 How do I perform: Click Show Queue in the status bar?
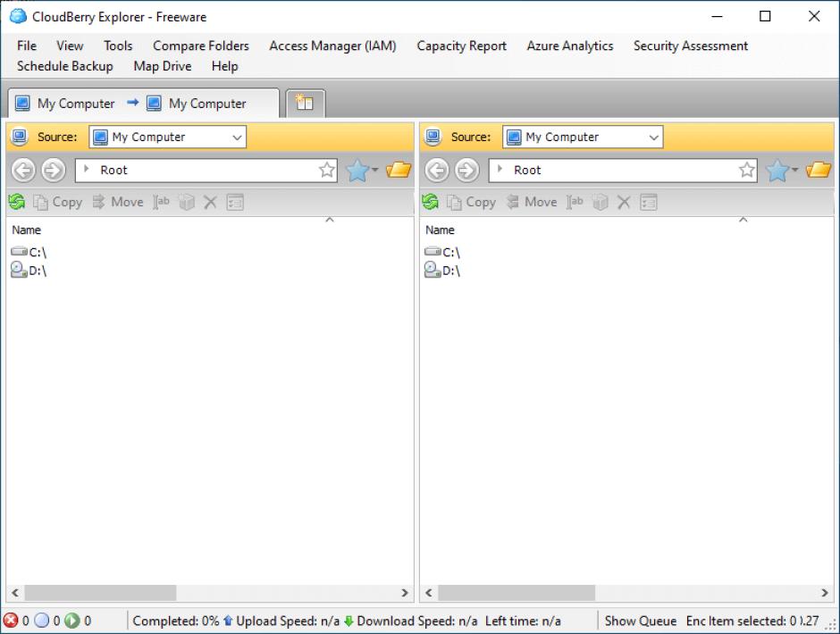pos(640,621)
